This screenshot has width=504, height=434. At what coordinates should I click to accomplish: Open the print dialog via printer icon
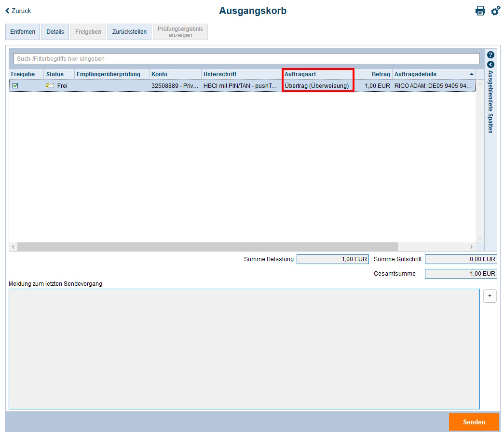click(x=480, y=11)
